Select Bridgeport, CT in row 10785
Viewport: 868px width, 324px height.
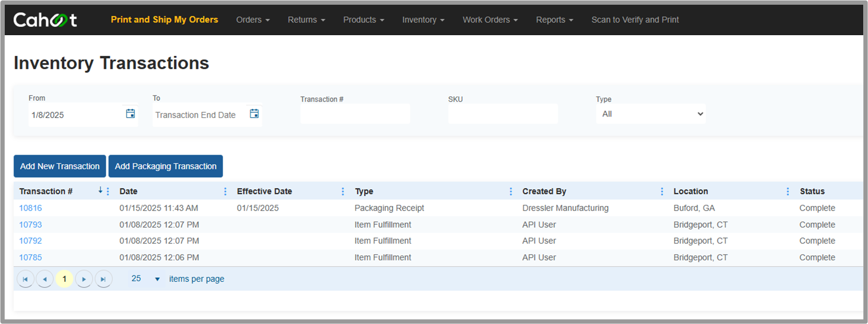(x=701, y=257)
